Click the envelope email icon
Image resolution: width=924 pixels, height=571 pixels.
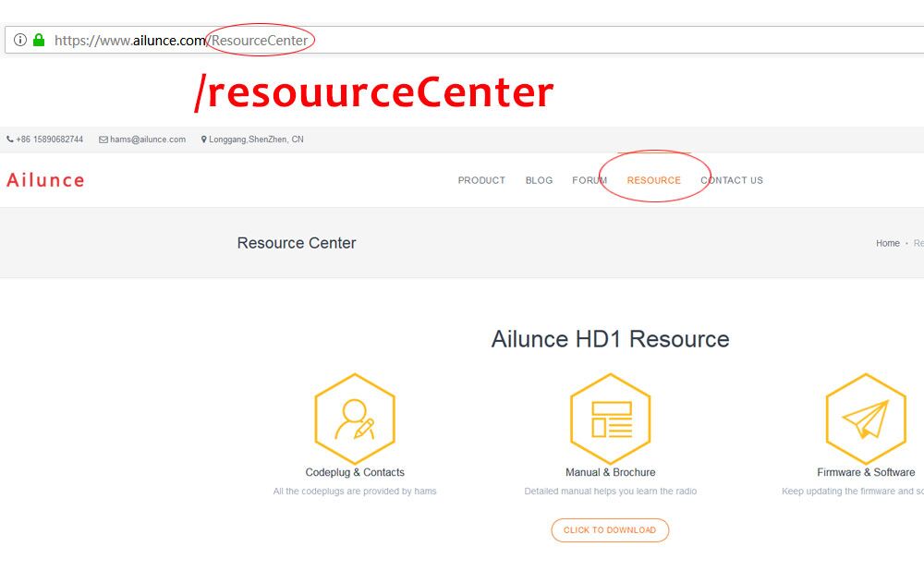103,140
